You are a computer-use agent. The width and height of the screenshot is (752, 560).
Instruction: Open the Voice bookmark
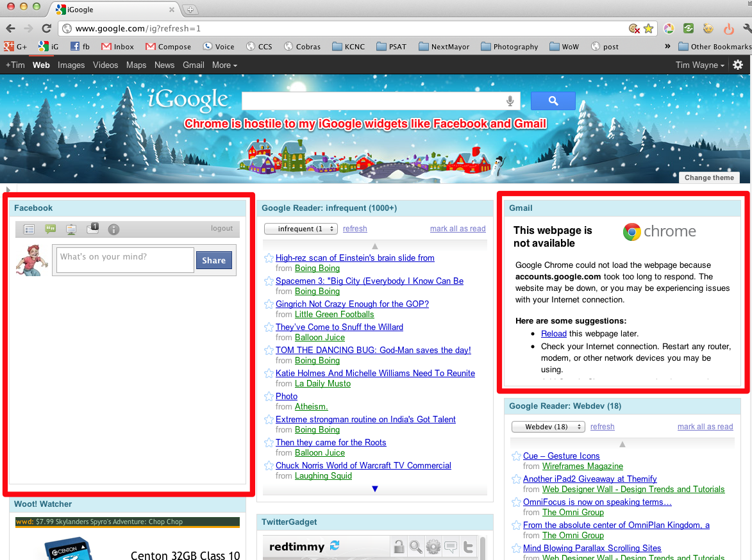point(219,47)
